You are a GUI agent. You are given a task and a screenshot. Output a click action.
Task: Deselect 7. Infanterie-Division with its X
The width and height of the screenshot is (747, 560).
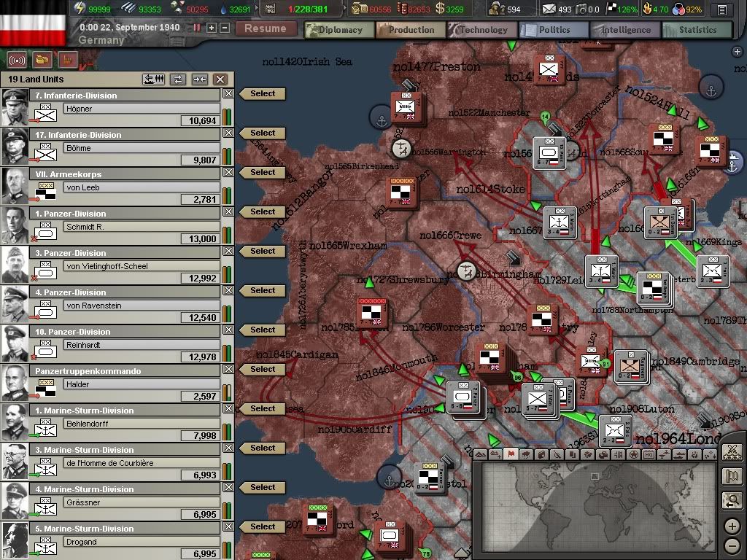point(228,94)
